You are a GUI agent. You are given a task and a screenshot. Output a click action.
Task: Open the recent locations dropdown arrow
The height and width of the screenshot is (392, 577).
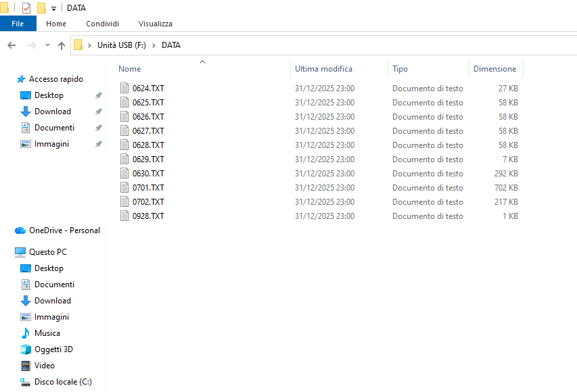(47, 45)
